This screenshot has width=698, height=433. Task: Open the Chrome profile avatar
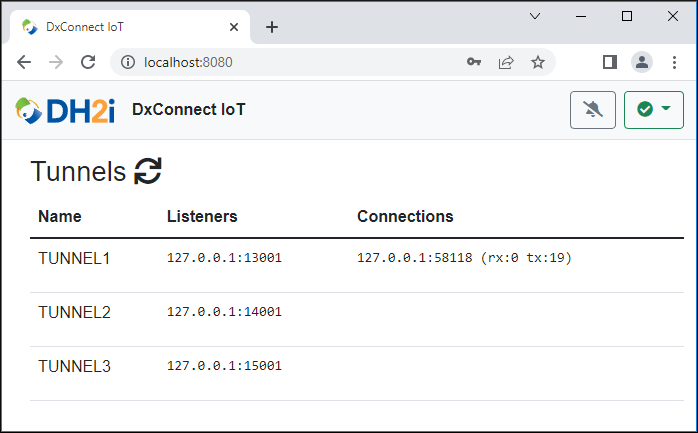[641, 62]
